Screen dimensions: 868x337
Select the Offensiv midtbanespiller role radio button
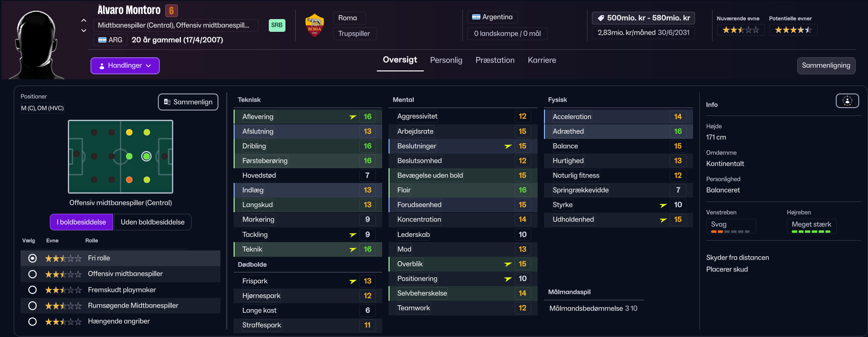tap(32, 274)
